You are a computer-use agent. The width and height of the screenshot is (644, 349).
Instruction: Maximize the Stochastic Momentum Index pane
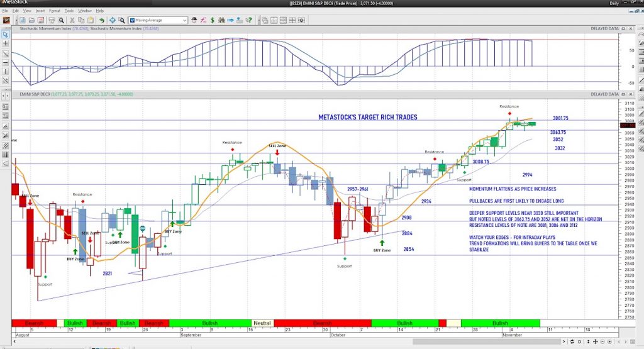pyautogui.click(x=623, y=29)
